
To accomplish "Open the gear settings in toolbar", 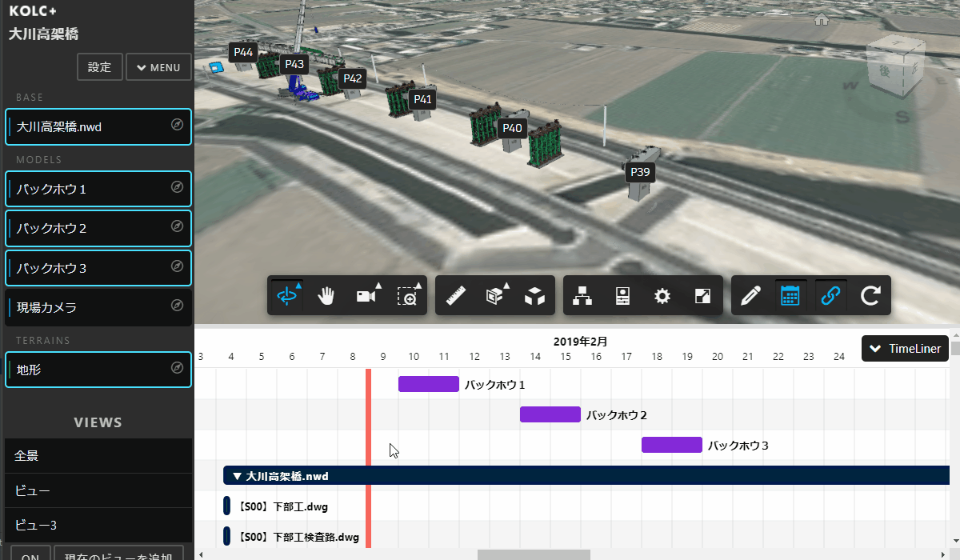I will [x=662, y=296].
